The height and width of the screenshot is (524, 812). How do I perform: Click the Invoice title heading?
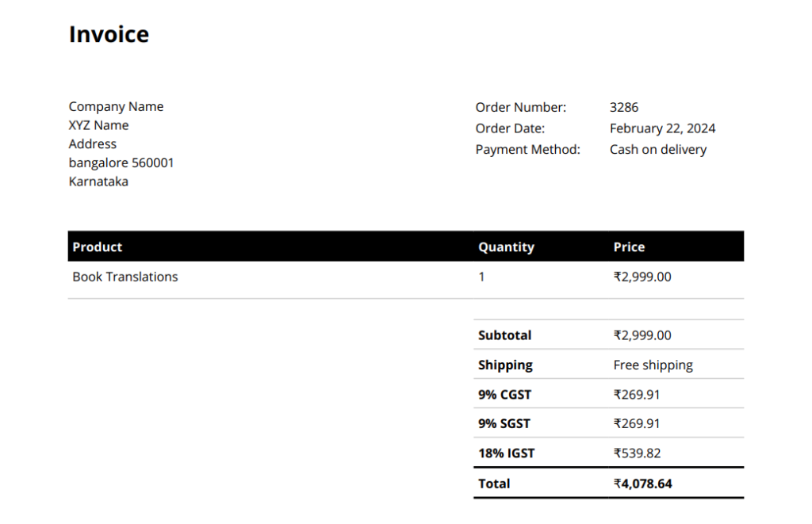[109, 33]
